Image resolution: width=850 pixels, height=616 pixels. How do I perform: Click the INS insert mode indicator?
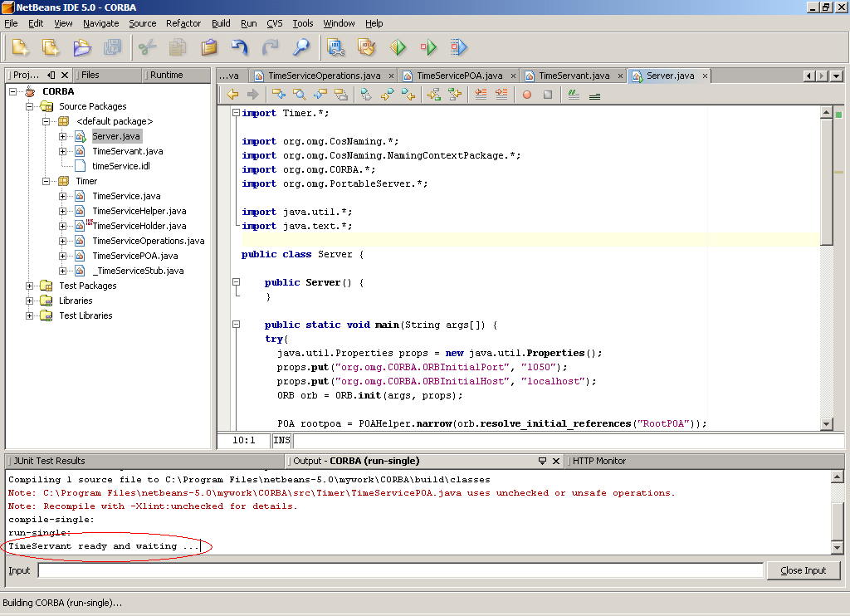(281, 440)
